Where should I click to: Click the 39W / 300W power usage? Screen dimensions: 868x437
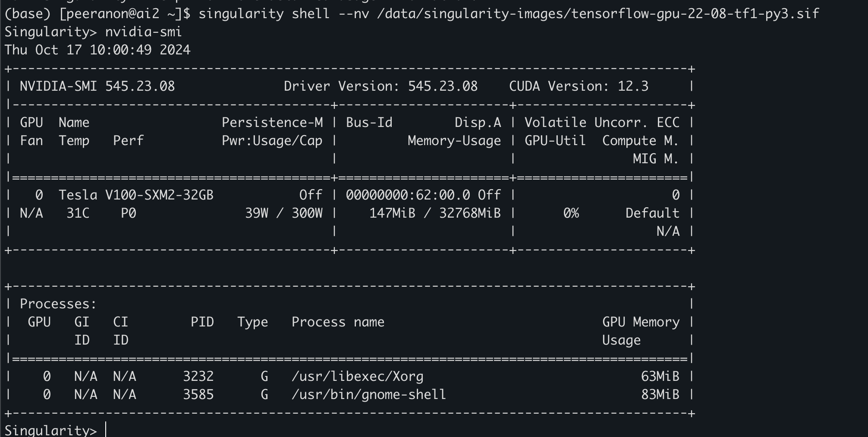point(283,213)
